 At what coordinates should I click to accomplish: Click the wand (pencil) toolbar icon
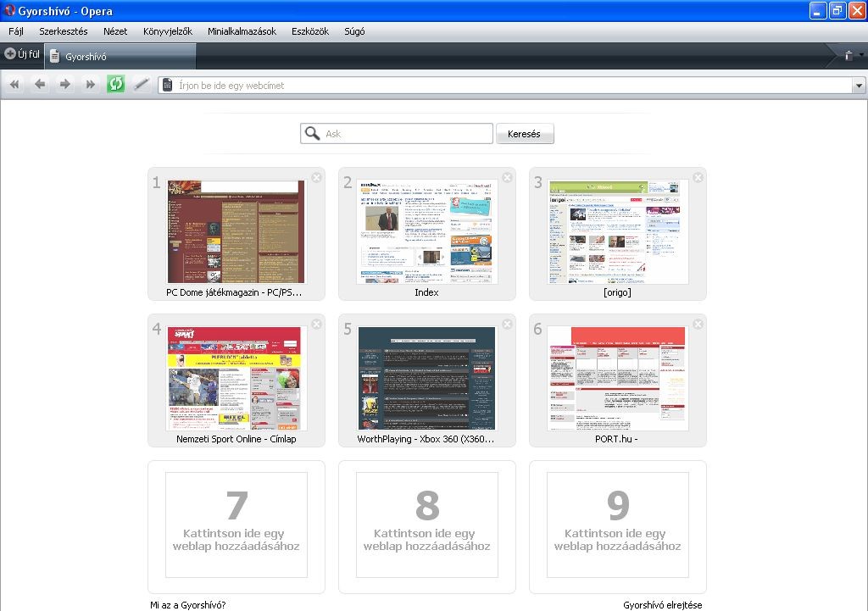[142, 84]
